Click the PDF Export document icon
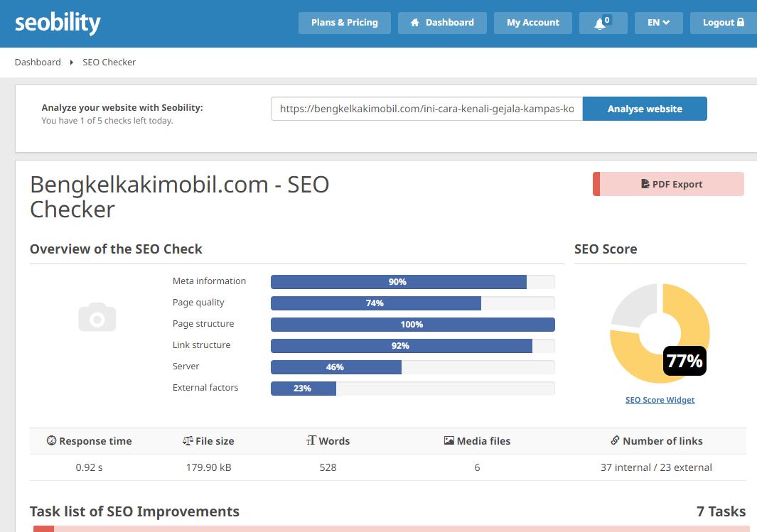The image size is (757, 532). pos(645,184)
